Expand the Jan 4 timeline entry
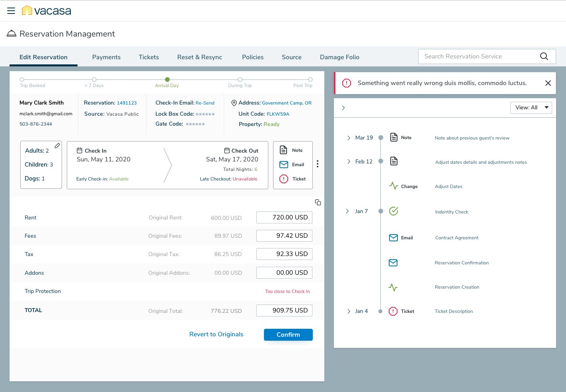 pos(349,311)
